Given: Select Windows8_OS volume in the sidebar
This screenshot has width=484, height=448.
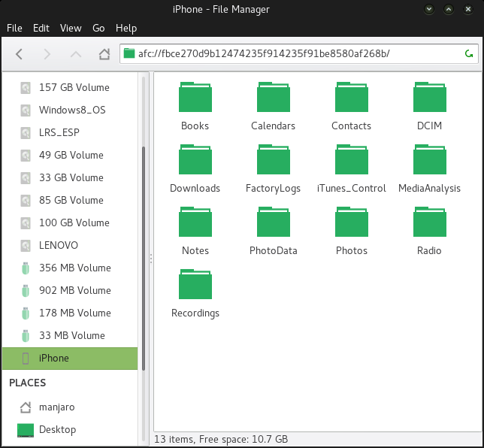Looking at the screenshot, I should click(72, 110).
